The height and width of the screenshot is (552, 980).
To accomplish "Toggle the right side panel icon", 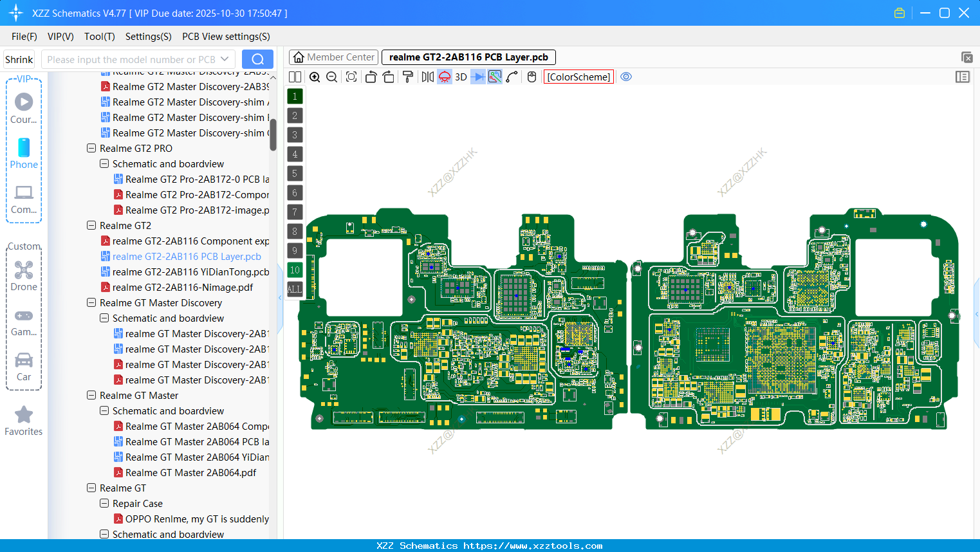I will point(963,77).
